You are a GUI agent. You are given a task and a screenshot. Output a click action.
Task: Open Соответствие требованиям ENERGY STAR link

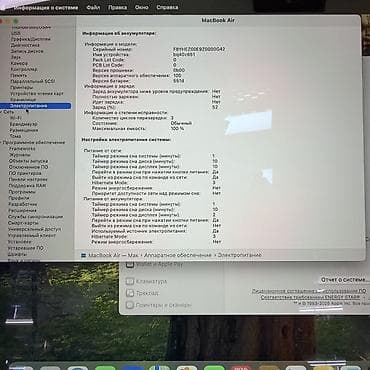click(x=311, y=297)
